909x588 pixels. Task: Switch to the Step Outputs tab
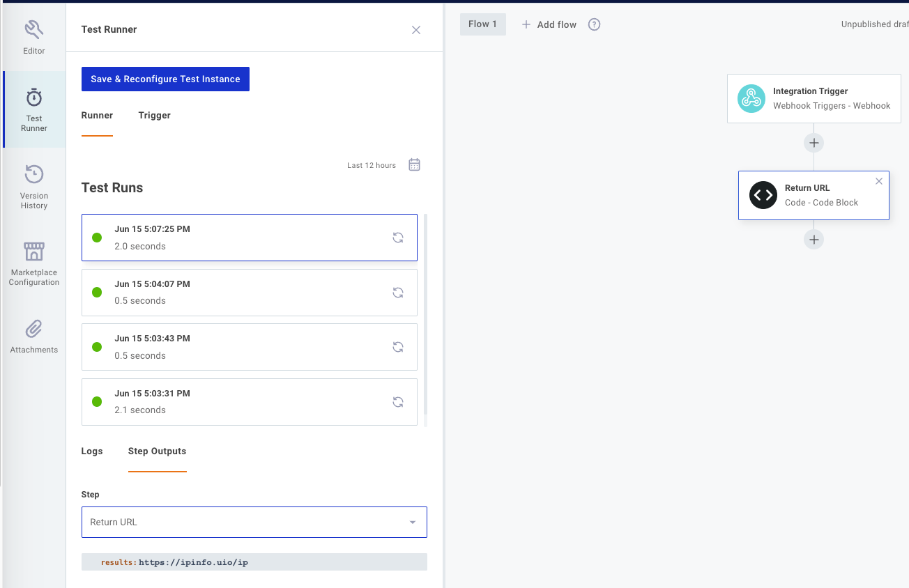157,451
